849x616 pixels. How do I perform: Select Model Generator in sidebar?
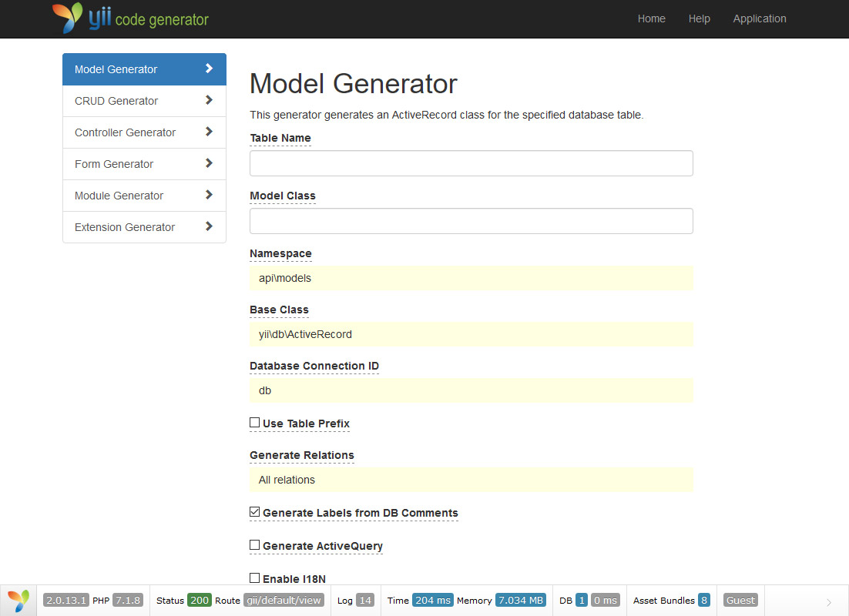[x=144, y=69]
